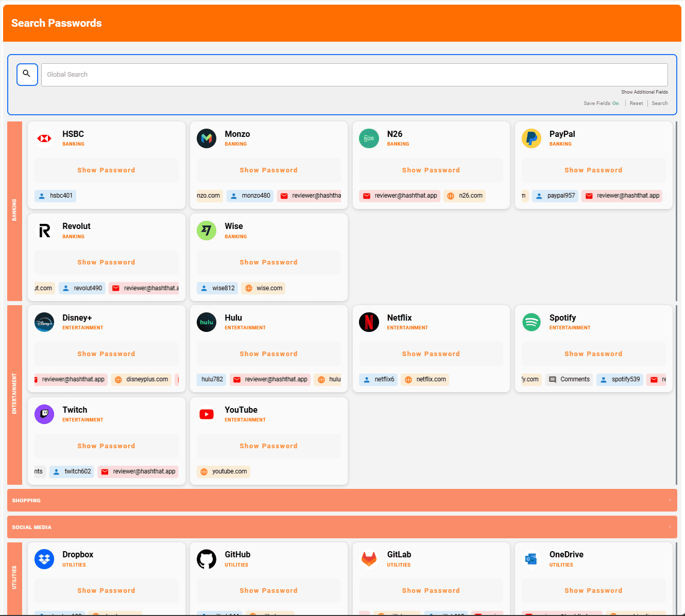Click Show Password on the Netflix card
The width and height of the screenshot is (685, 616).
431,354
